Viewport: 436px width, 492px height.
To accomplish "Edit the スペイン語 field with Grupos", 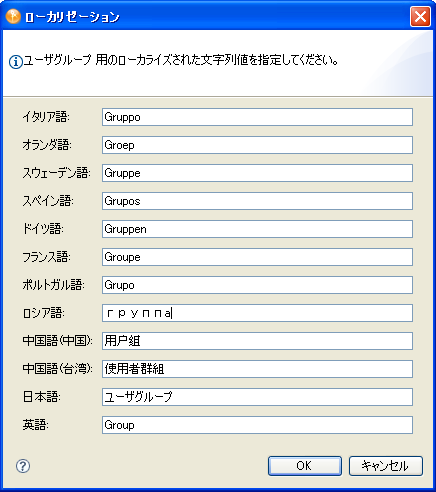I will click(257, 201).
